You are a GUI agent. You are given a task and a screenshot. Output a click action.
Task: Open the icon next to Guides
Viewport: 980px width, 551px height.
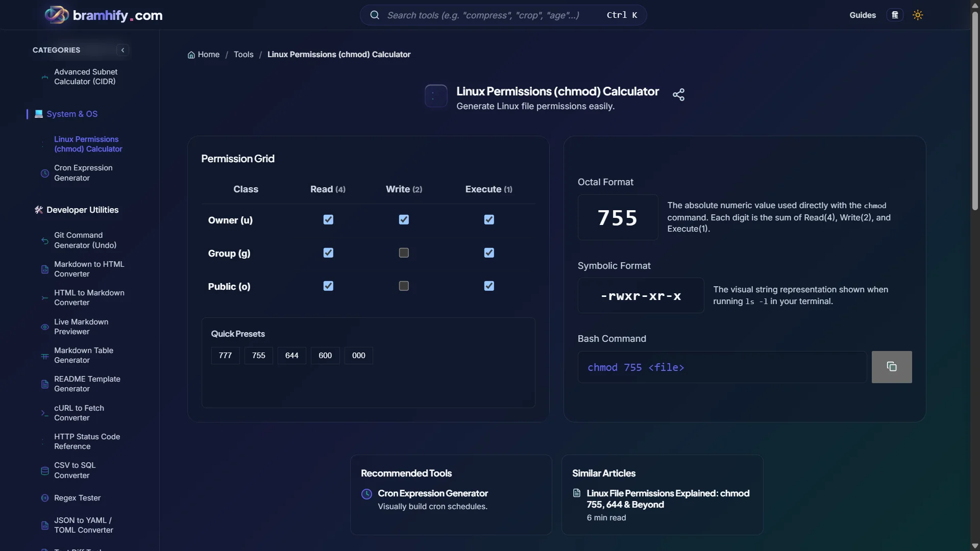point(895,15)
